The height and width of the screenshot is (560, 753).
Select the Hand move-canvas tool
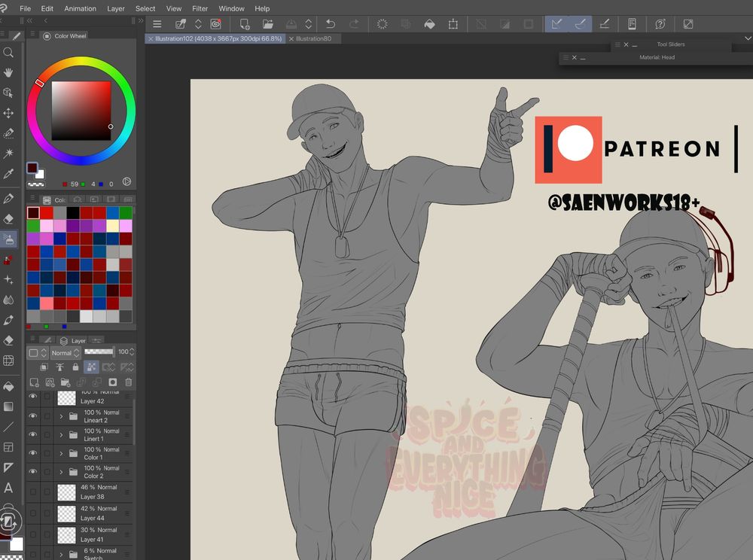[8, 73]
